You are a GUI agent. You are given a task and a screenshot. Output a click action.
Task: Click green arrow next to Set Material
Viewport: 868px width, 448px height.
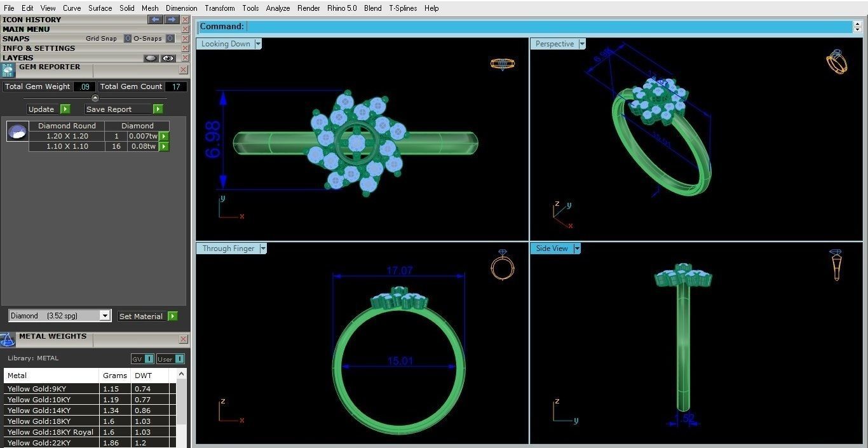click(x=173, y=316)
